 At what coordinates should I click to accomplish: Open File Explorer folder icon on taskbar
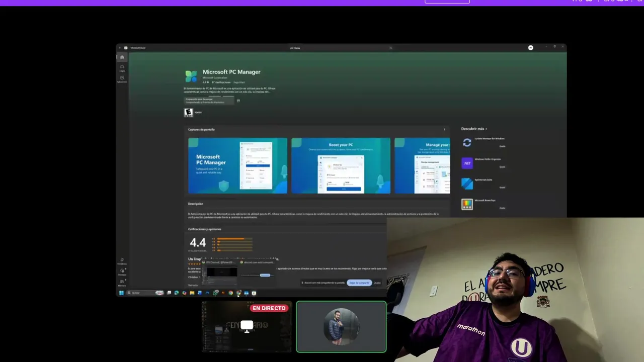click(x=192, y=293)
